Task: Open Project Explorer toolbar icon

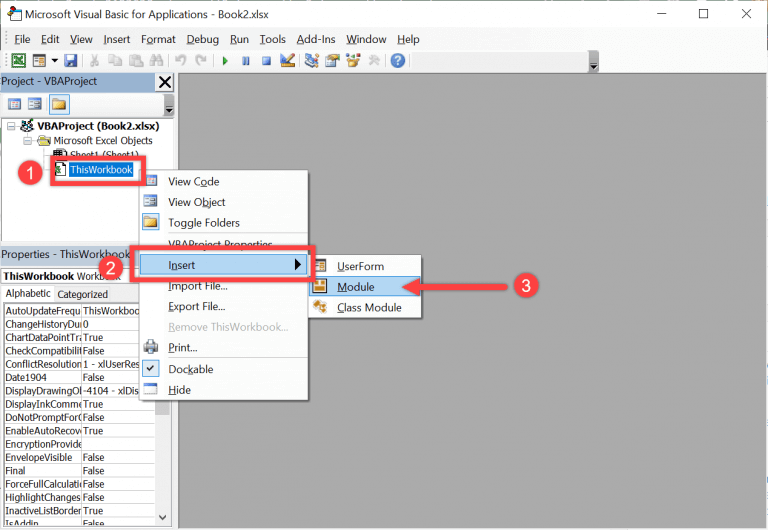Action: tap(312, 61)
